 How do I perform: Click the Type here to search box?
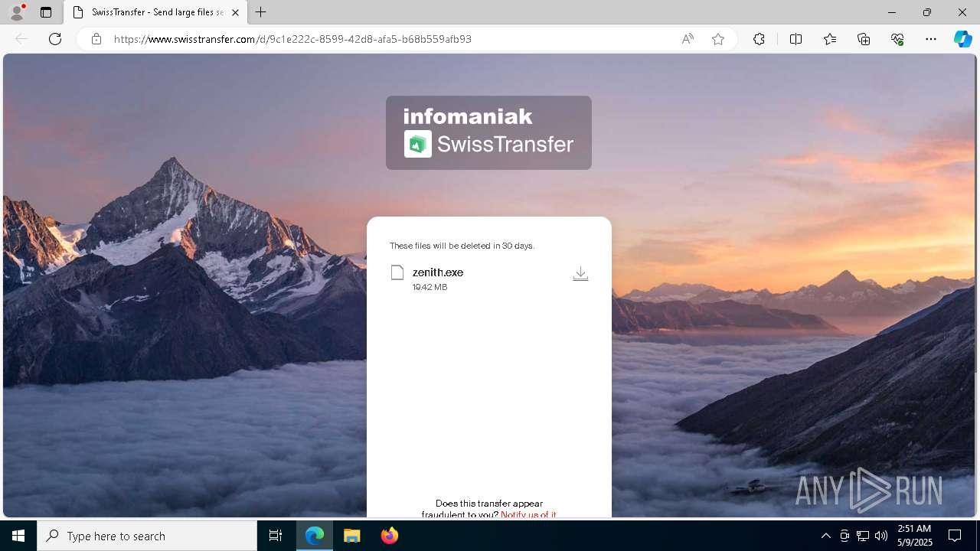coord(147,536)
